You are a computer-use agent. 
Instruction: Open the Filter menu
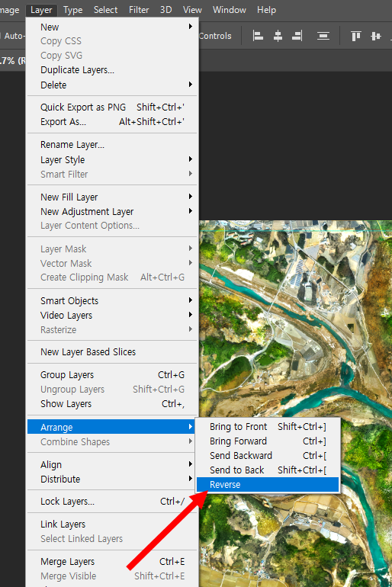139,10
